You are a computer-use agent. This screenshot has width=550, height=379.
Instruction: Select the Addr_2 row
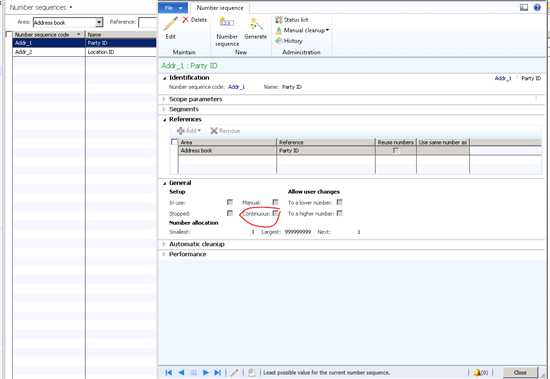point(84,52)
